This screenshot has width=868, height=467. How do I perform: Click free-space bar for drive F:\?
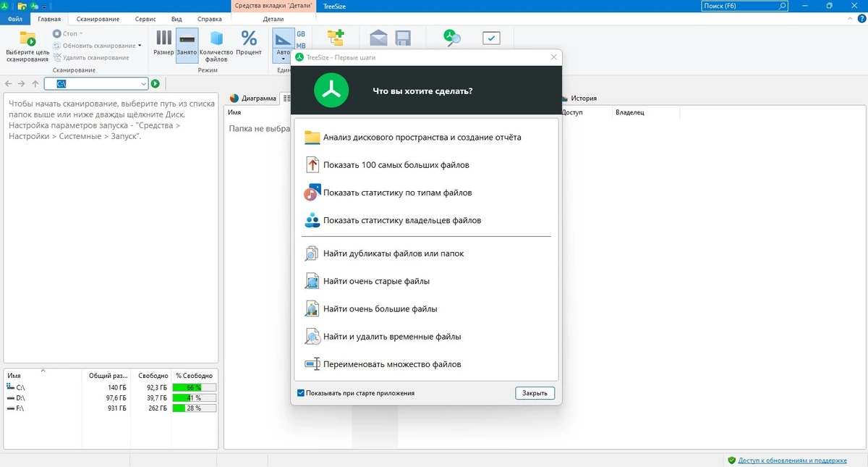pyautogui.click(x=194, y=408)
